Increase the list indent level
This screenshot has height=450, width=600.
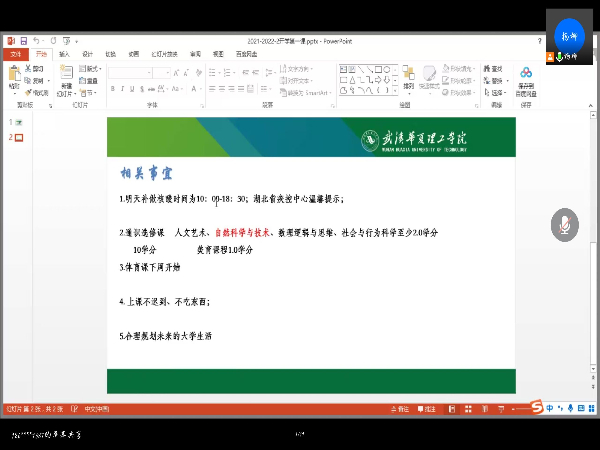256,73
